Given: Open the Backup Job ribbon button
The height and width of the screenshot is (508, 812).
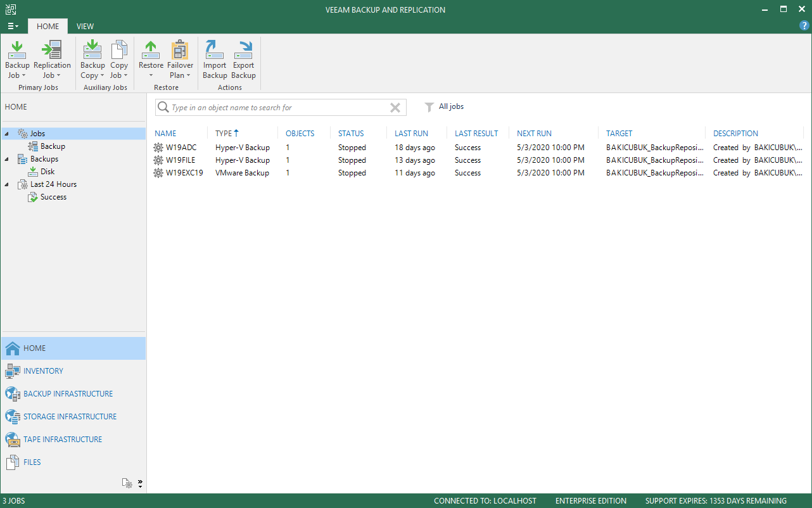Looking at the screenshot, I should (17, 60).
